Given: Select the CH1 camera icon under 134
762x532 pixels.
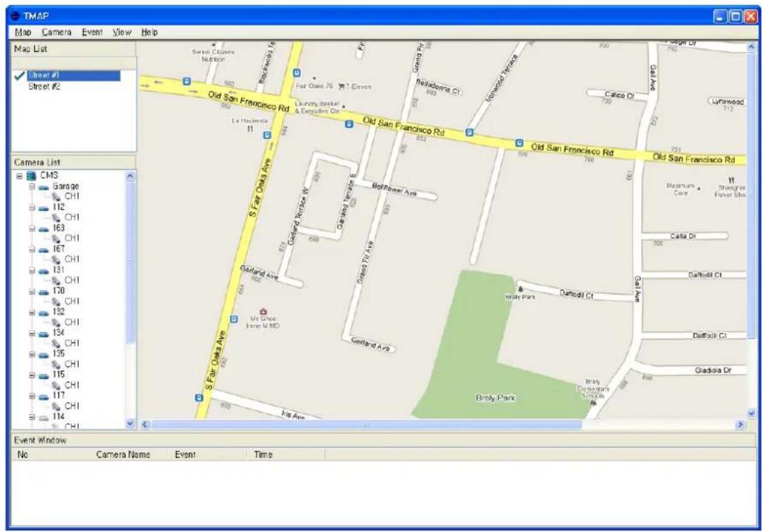Looking at the screenshot, I should (56, 344).
